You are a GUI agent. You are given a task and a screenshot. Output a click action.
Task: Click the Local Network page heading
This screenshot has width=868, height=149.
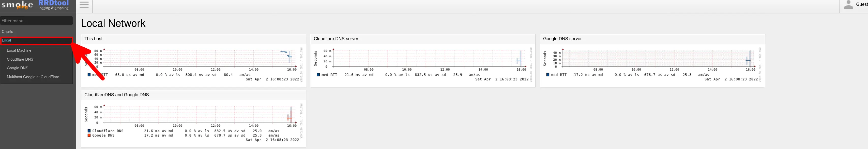pos(113,23)
